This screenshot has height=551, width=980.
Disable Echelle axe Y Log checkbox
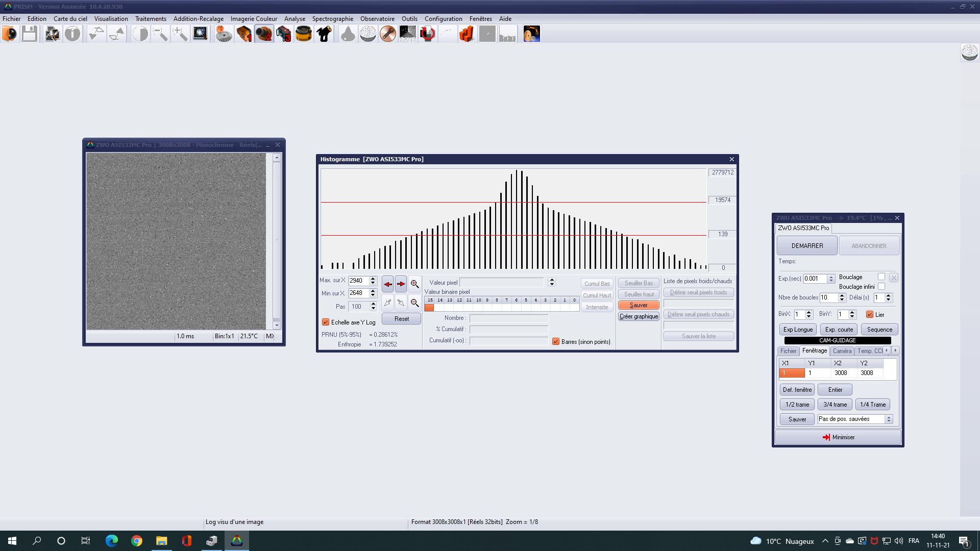326,322
